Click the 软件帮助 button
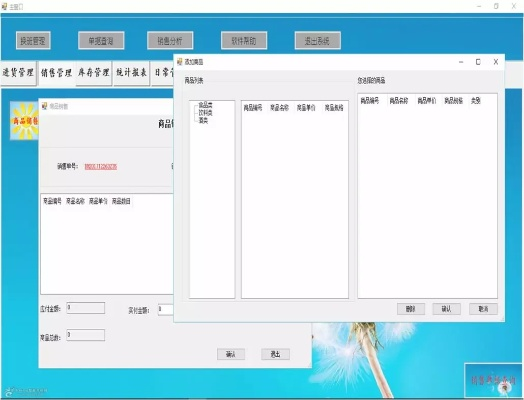This screenshot has height=400, width=524. click(244, 40)
